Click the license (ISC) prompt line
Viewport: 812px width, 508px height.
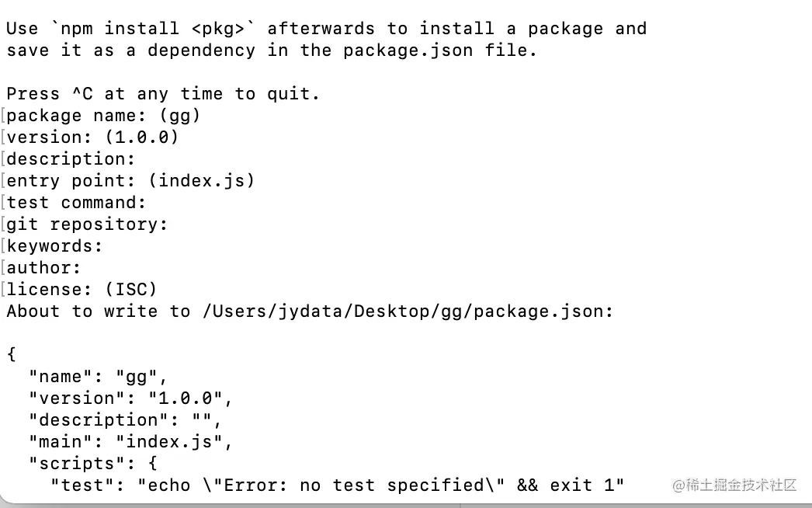82,290
